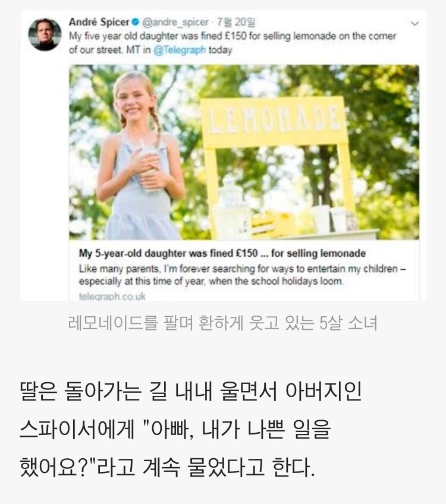Click the blue verified badge

pos(136,22)
